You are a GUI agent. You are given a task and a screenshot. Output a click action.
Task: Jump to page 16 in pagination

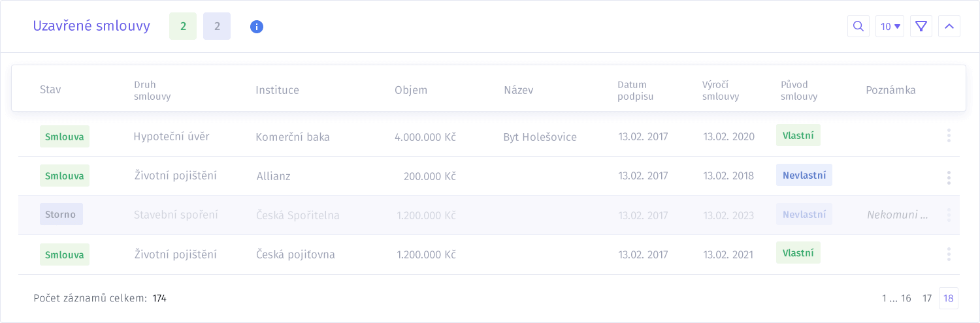tap(906, 298)
